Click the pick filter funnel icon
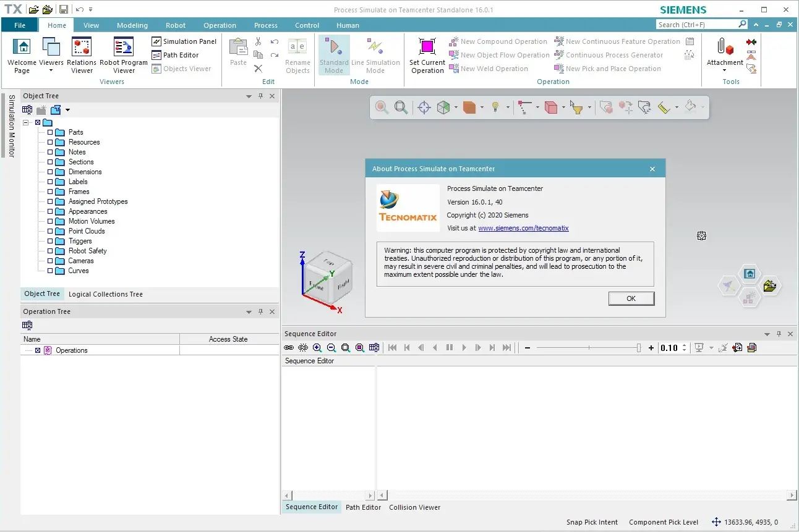Screen dimensions: 799x532 576,108
